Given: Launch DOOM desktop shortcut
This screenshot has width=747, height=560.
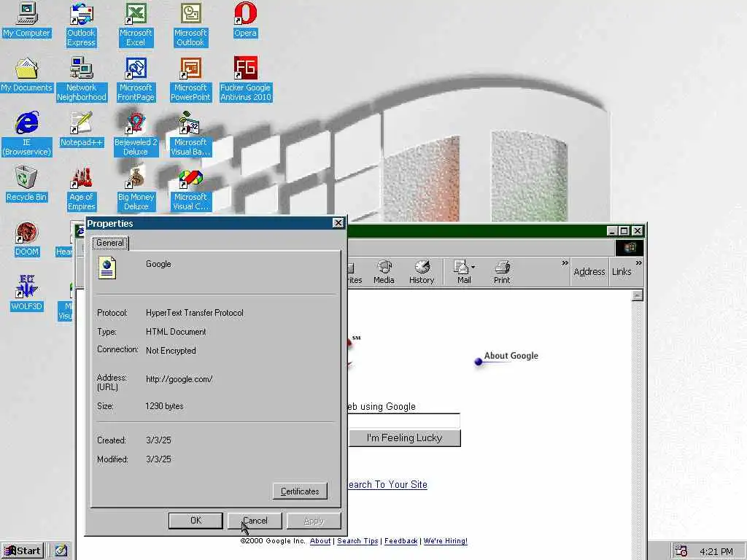Looking at the screenshot, I should tap(27, 239).
